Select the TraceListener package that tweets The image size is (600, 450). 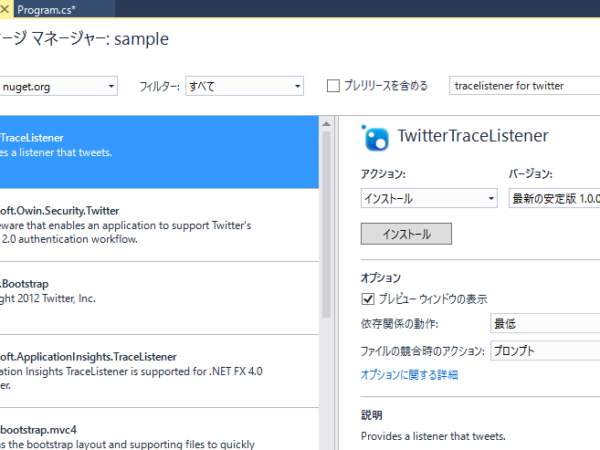click(x=159, y=152)
